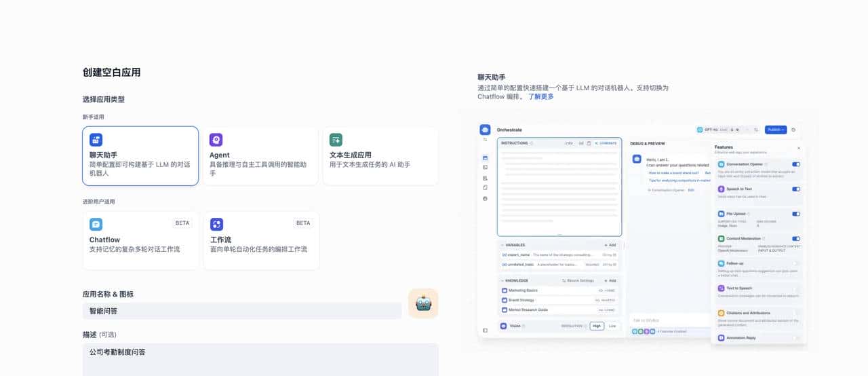Click the text 通过简单的配置快速搭建一个基于 LLM 的对话机器人
Viewport: 868px width, 376px height.
(x=555, y=88)
